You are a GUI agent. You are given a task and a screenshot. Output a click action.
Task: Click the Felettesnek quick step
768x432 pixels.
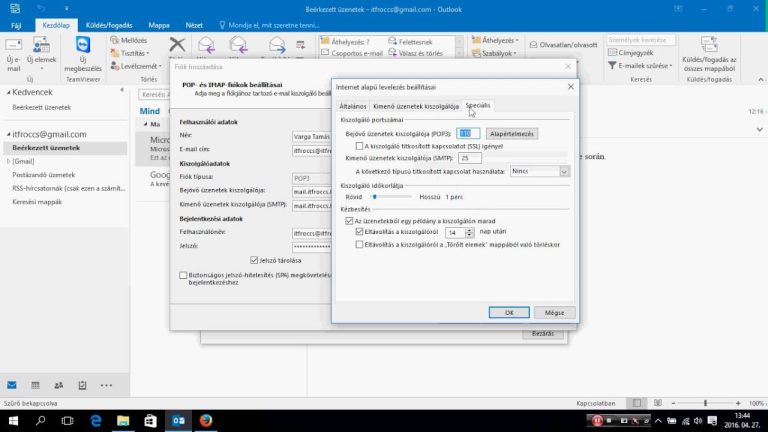(x=410, y=42)
